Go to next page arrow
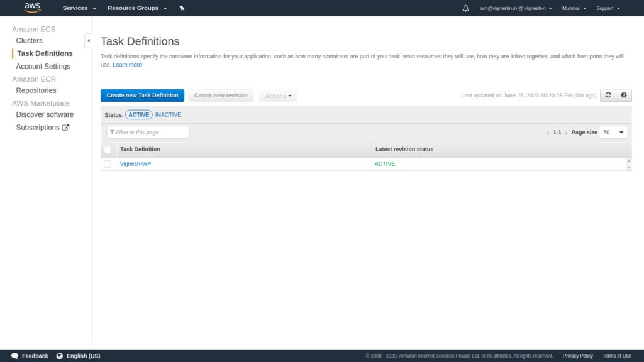This screenshot has height=362, width=644. pyautogui.click(x=566, y=133)
